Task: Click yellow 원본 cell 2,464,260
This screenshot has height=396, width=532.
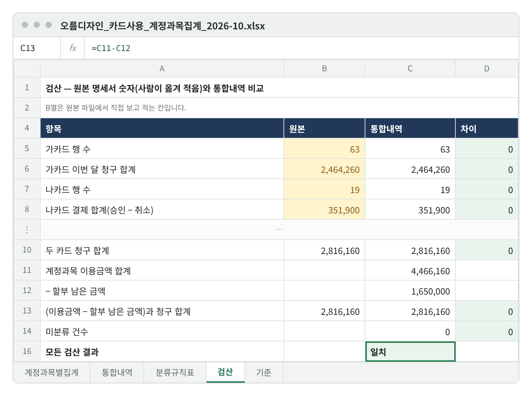Action: [x=324, y=169]
